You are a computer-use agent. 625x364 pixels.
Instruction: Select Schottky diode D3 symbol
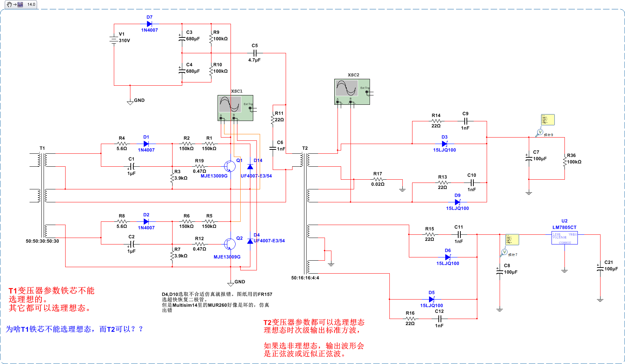point(445,144)
